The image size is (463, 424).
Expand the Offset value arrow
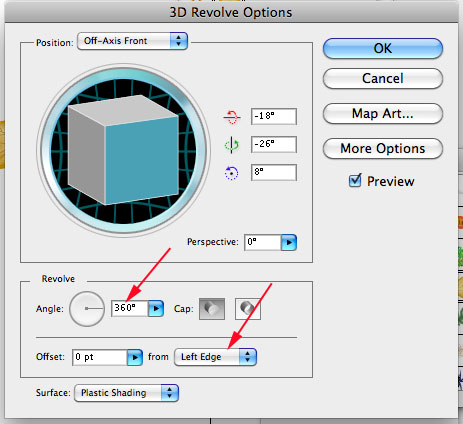click(135, 357)
